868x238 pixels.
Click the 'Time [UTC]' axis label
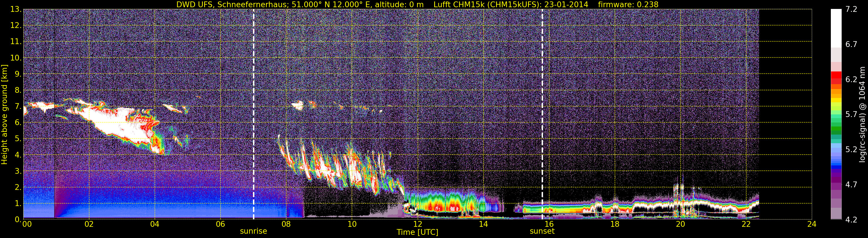(417, 232)
